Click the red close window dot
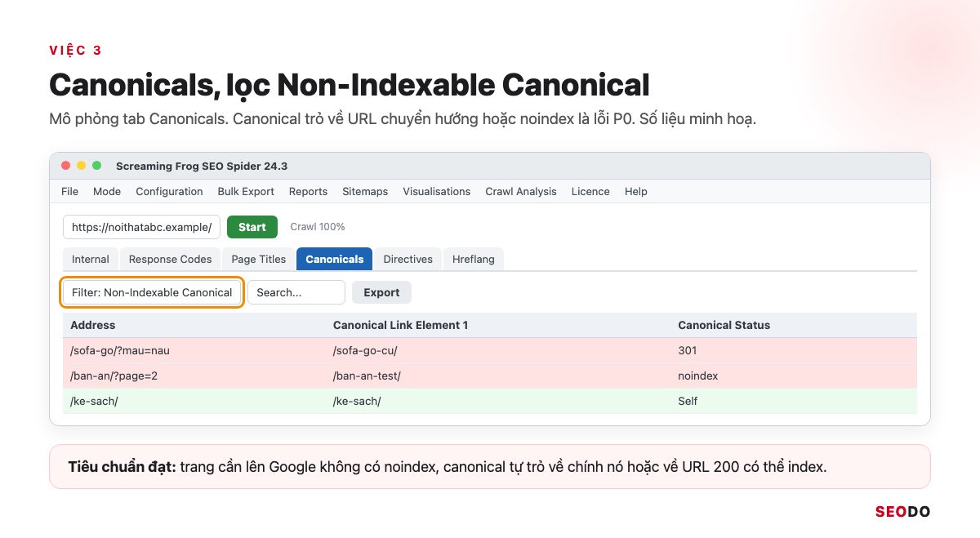This screenshot has height=538, width=980. [65, 166]
